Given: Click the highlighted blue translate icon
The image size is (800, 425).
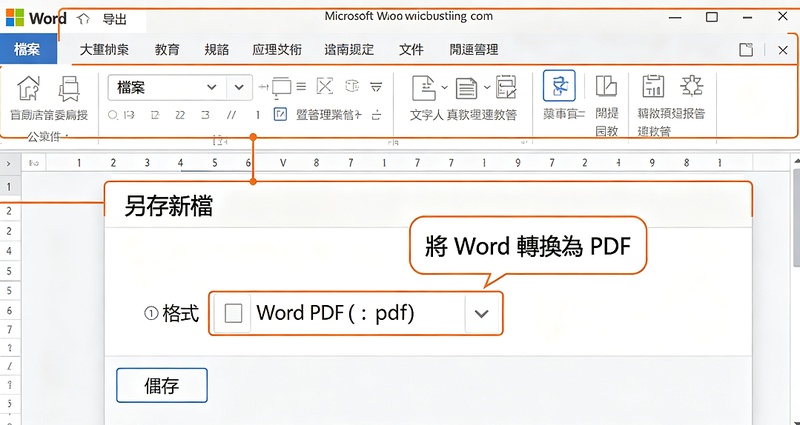Looking at the screenshot, I should (559, 86).
